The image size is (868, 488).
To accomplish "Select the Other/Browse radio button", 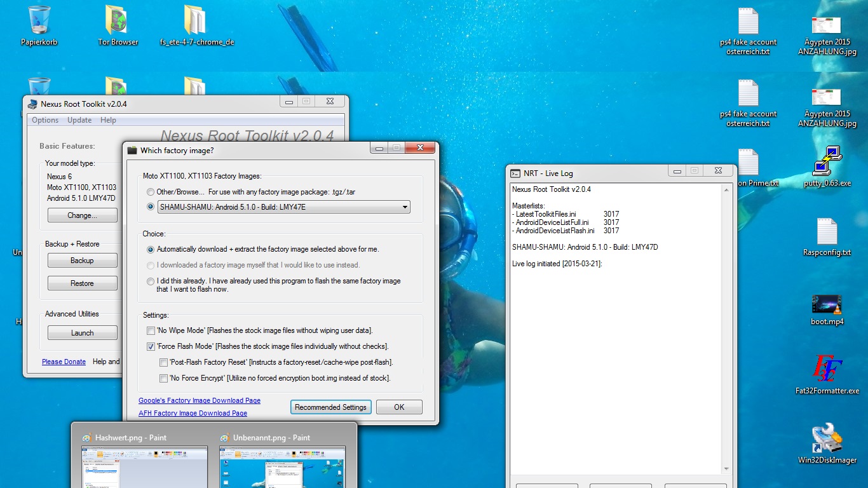I will [x=151, y=192].
